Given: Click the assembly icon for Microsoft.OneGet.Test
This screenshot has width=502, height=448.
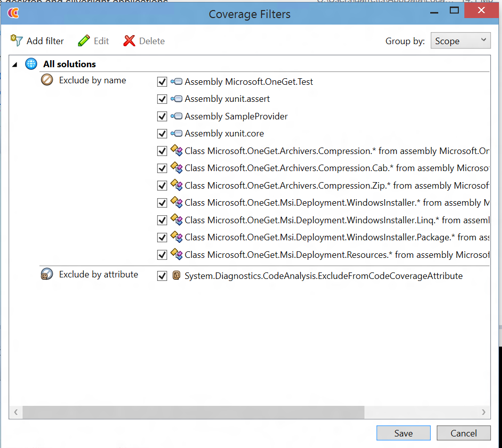Looking at the screenshot, I should click(176, 82).
